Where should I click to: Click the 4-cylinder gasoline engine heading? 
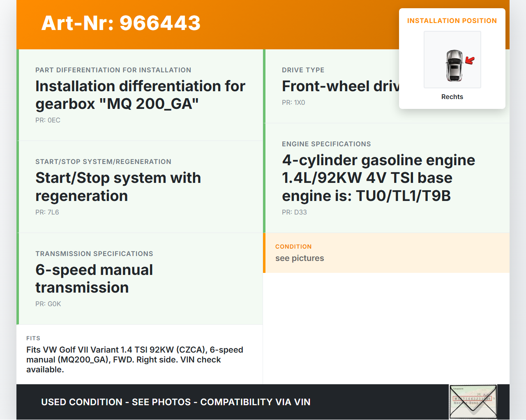click(378, 178)
